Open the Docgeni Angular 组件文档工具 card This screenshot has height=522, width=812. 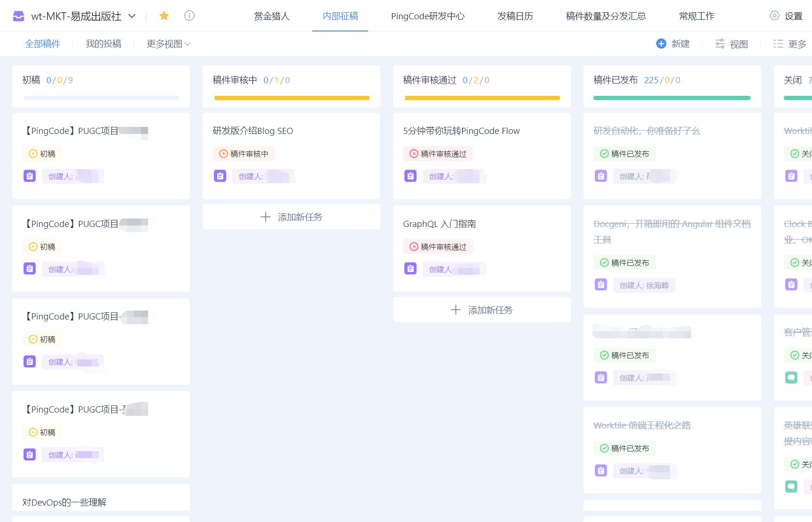pos(672,257)
